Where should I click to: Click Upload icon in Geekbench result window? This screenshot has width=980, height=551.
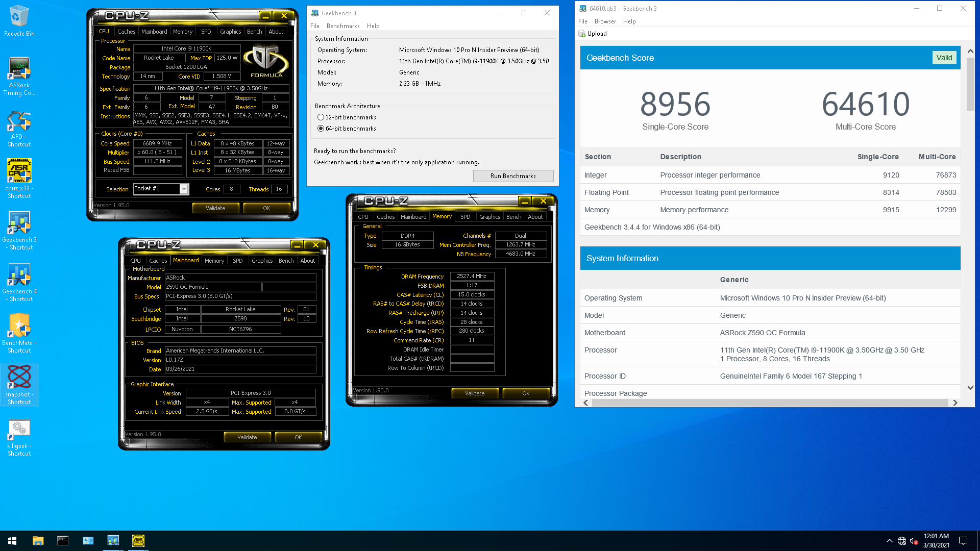tap(582, 34)
